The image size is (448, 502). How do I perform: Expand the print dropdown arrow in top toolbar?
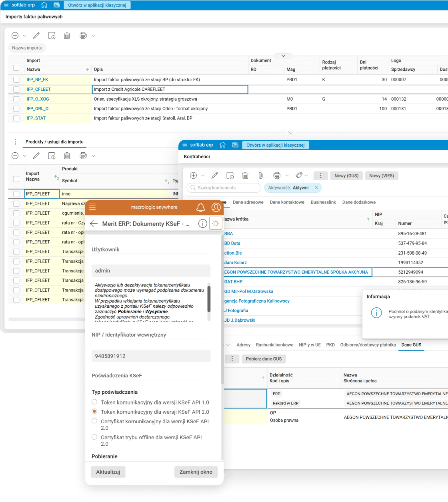[x=93, y=36]
